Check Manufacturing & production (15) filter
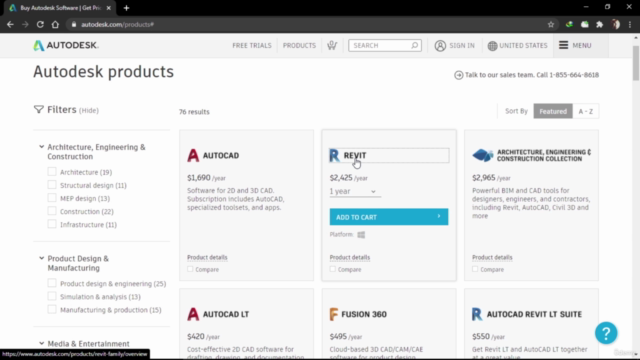This screenshot has height=360, width=640. 52,309
